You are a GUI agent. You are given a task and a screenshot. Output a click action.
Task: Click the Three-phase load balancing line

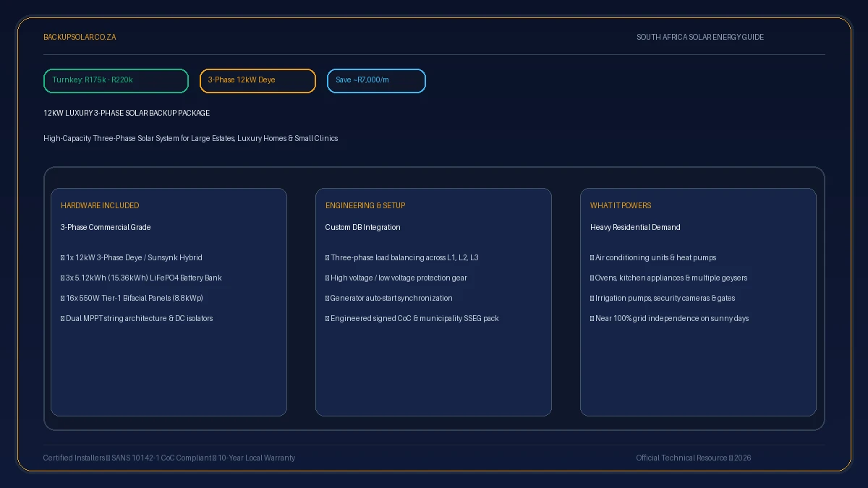(402, 257)
